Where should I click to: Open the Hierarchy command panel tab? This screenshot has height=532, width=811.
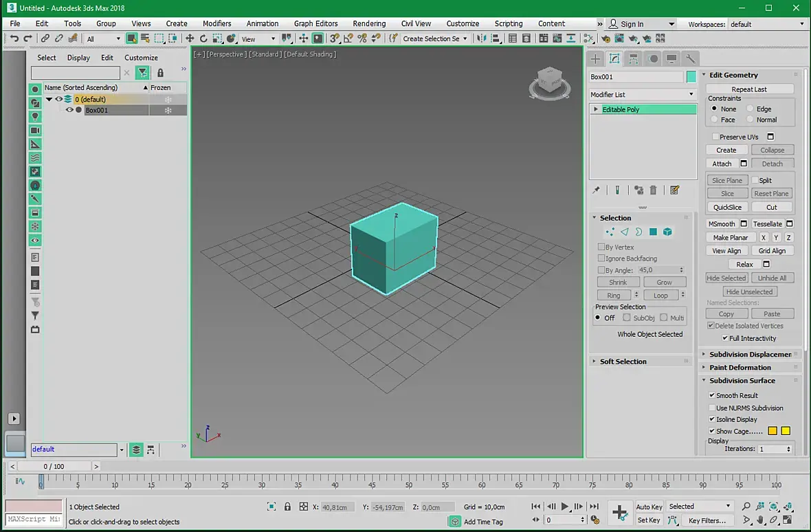coord(634,59)
